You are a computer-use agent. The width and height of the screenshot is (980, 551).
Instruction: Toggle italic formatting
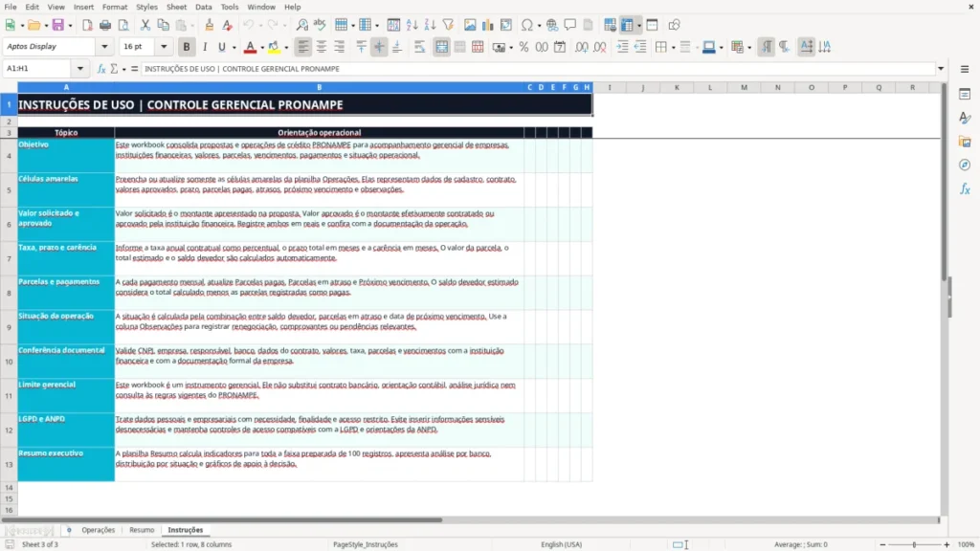[x=205, y=47]
